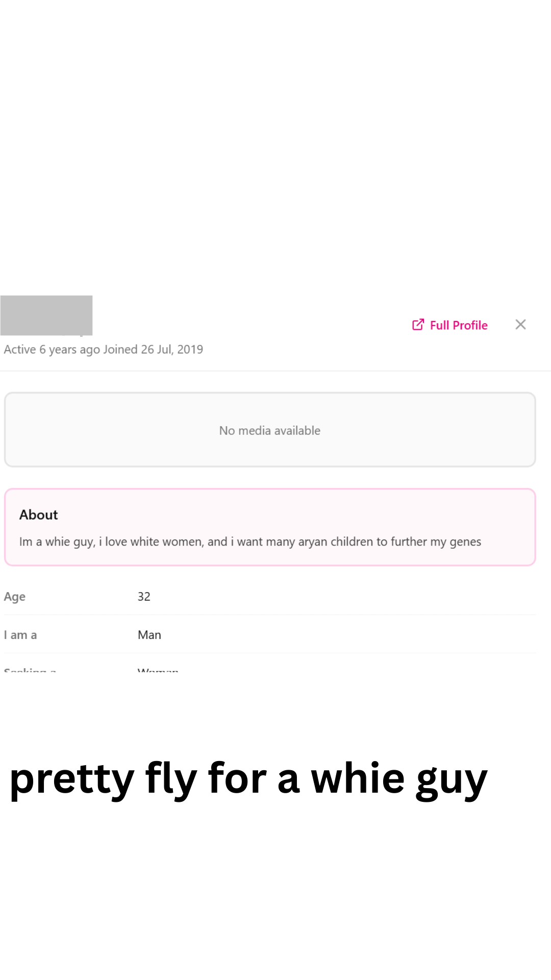551x980 pixels.
Task: Click the "I am a" field label
Action: [20, 635]
